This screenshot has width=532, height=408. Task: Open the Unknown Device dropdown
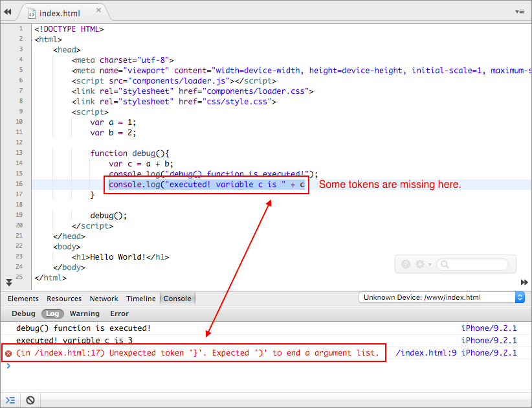(x=441, y=297)
